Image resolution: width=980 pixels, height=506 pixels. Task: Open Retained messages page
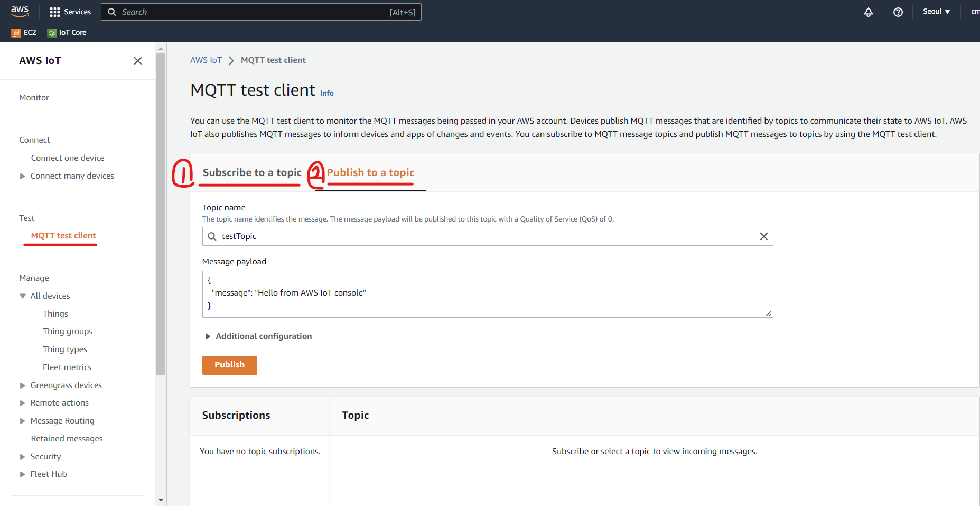[67, 439]
